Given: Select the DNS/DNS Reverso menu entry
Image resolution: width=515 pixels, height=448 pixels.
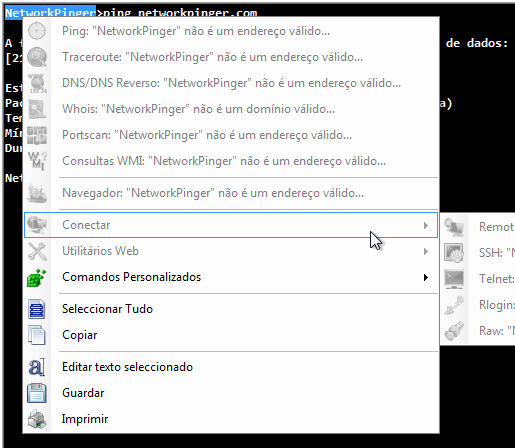Looking at the screenshot, I should pyautogui.click(x=231, y=83).
